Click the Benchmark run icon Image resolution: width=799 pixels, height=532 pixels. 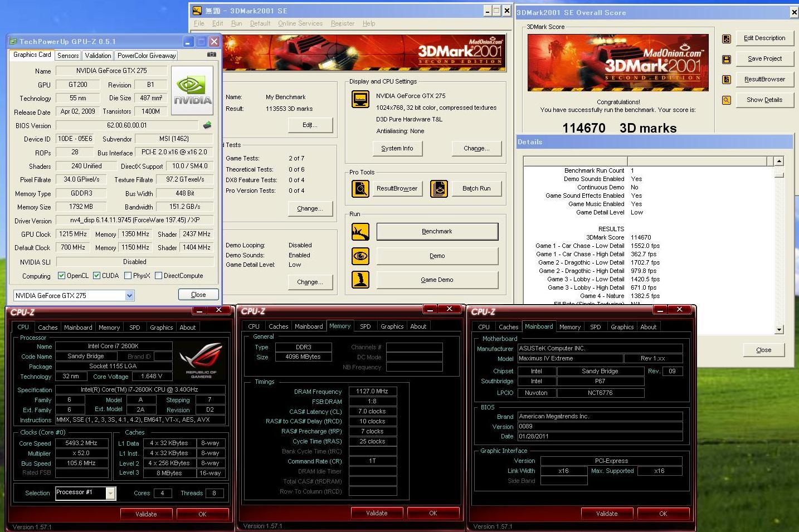(360, 231)
